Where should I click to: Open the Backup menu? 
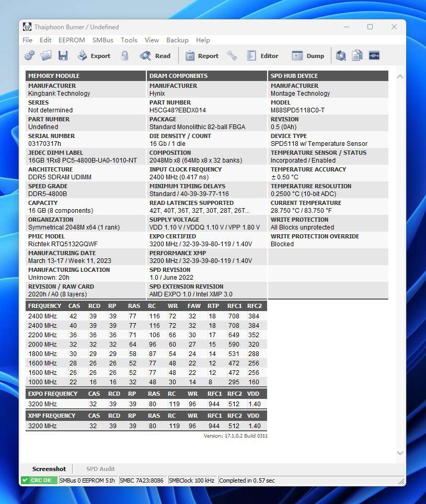[177, 40]
